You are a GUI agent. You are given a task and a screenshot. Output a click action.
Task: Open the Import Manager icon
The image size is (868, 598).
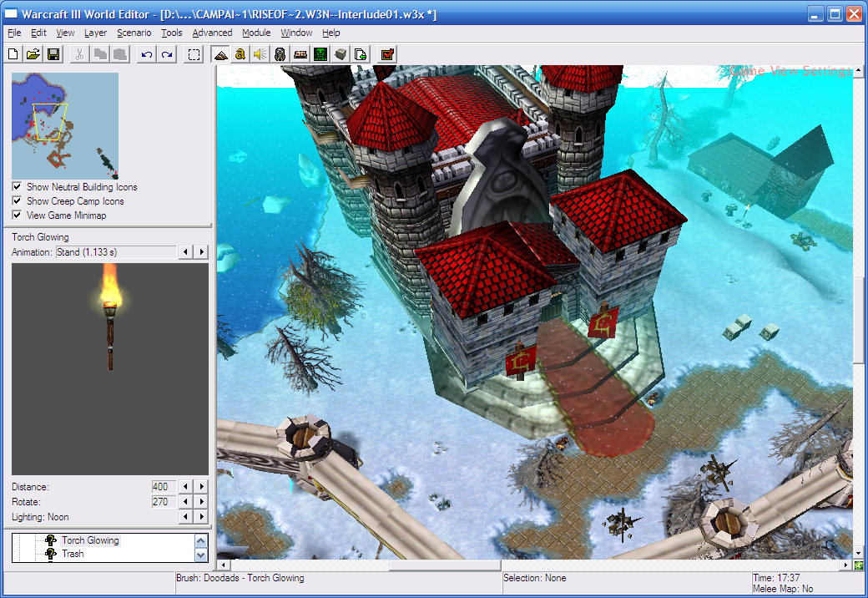coord(361,54)
